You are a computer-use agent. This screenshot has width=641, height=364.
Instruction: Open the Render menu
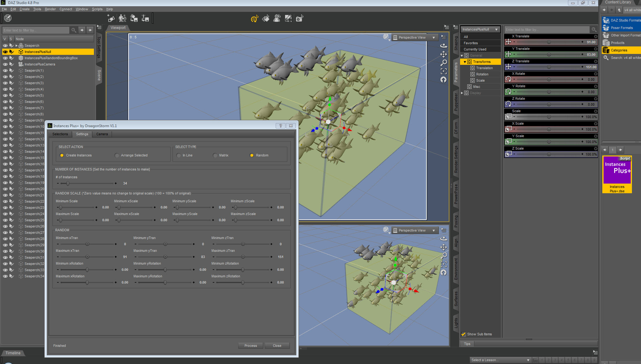50,9
